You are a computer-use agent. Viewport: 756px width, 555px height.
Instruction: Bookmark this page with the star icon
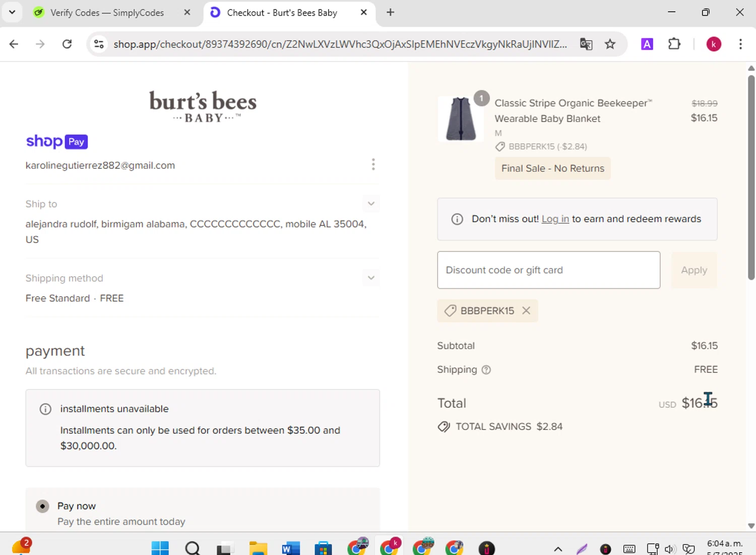pos(610,44)
